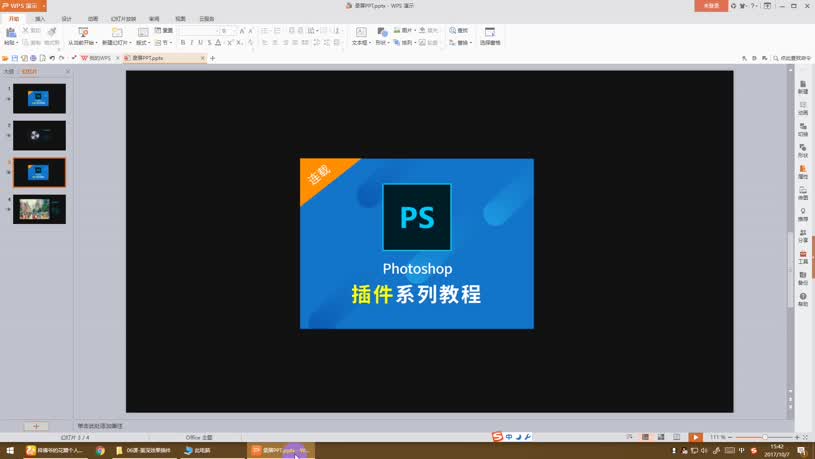This screenshot has width=815, height=459.
Task: Open the WPS application menu dropdown arrow
Action: pos(44,6)
